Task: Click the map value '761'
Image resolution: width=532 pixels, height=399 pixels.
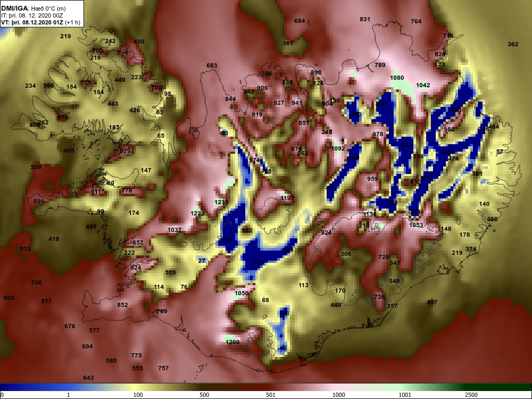Action: click(86, 83)
